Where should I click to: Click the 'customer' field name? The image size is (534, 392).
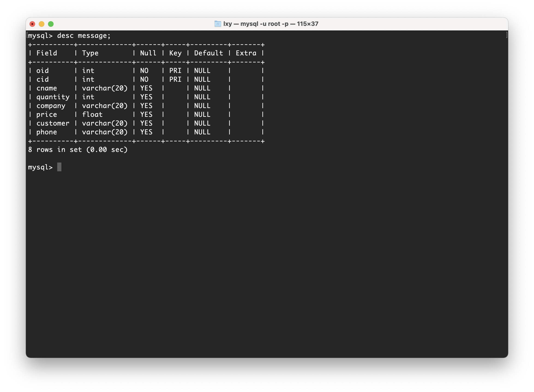pos(53,123)
